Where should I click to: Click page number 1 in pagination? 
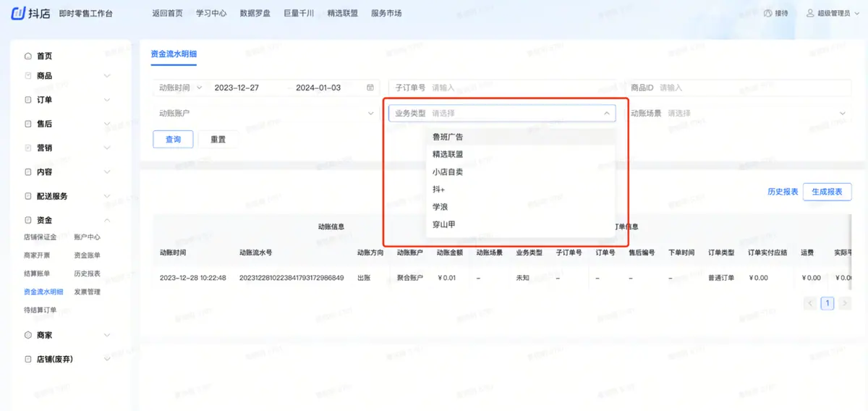tap(828, 303)
